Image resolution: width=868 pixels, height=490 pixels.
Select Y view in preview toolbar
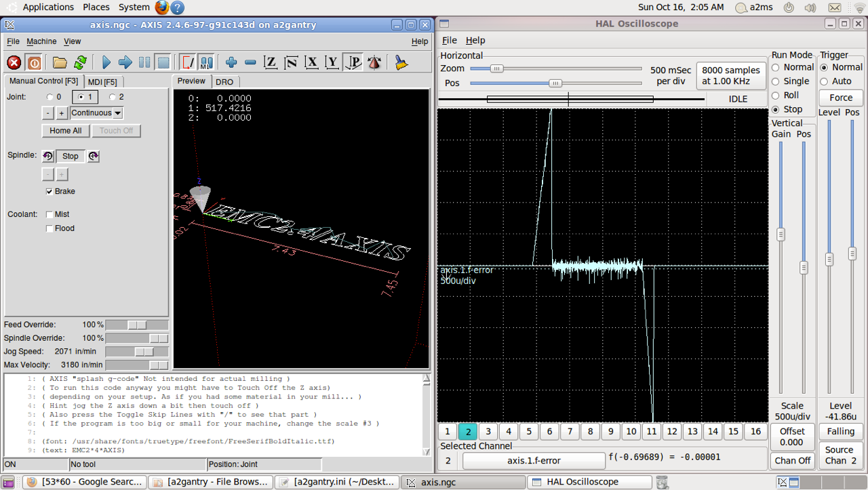pyautogui.click(x=332, y=62)
